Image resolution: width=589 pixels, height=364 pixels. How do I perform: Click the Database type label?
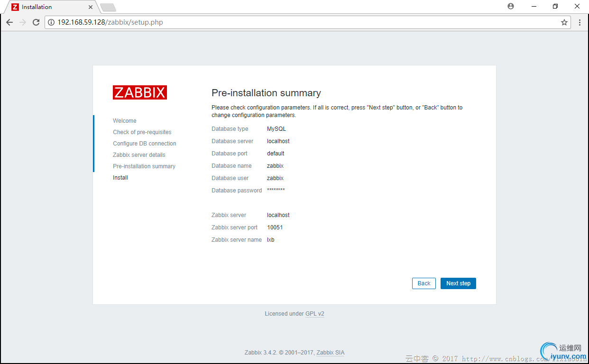click(x=230, y=129)
